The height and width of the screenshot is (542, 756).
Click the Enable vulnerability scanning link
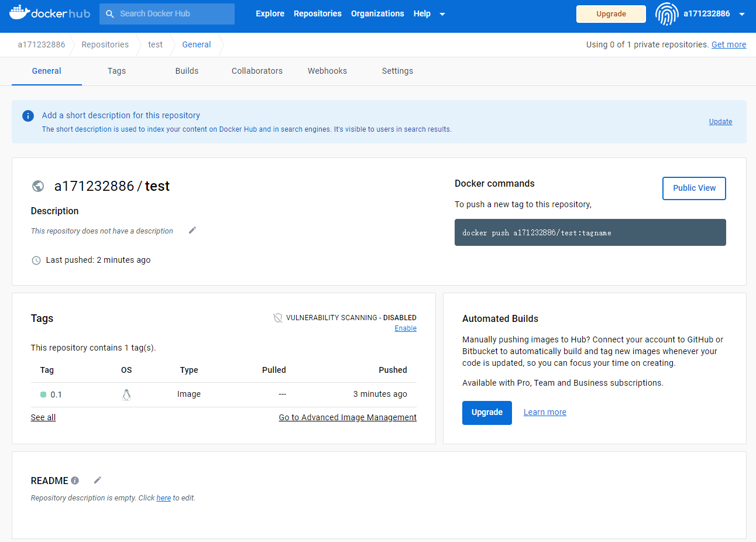coord(406,328)
